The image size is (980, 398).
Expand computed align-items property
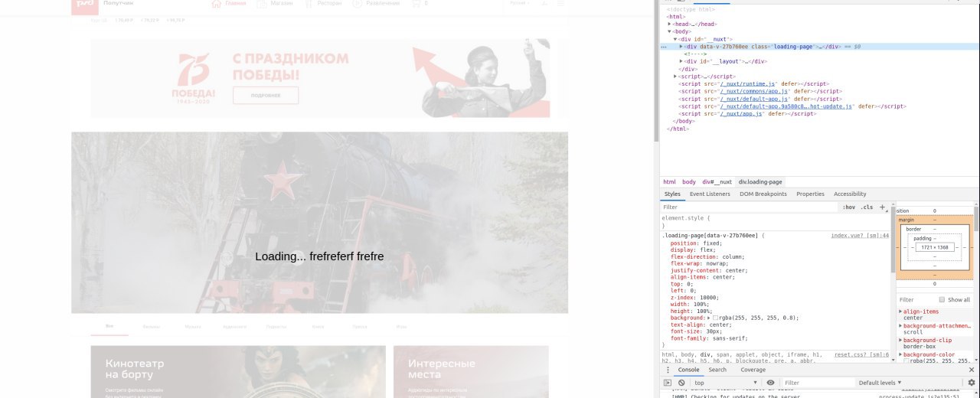pyautogui.click(x=900, y=312)
